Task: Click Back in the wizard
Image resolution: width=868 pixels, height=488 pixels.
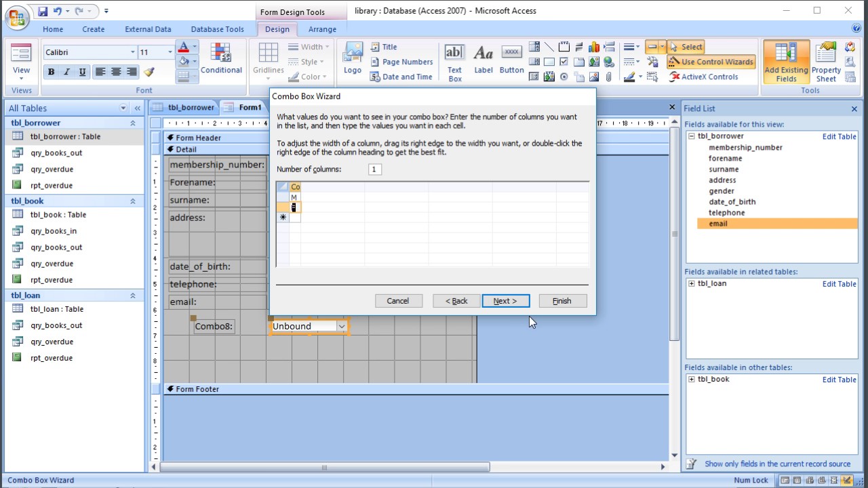Action: [x=456, y=301]
